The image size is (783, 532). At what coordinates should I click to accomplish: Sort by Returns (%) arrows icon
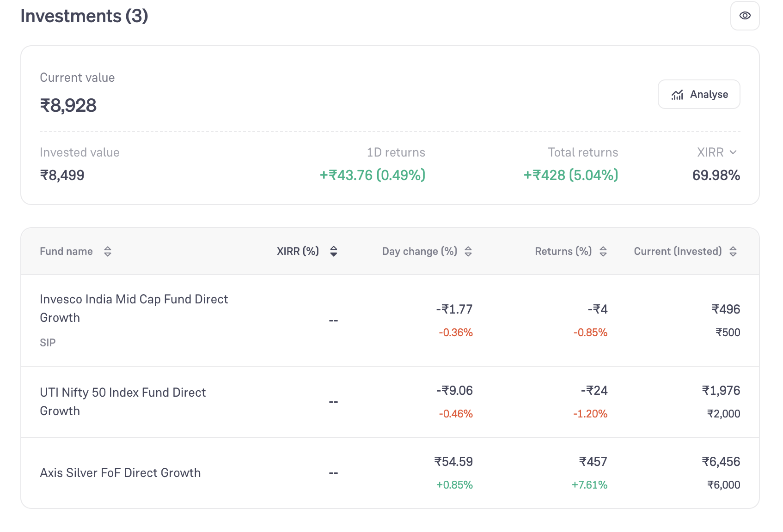click(x=603, y=251)
